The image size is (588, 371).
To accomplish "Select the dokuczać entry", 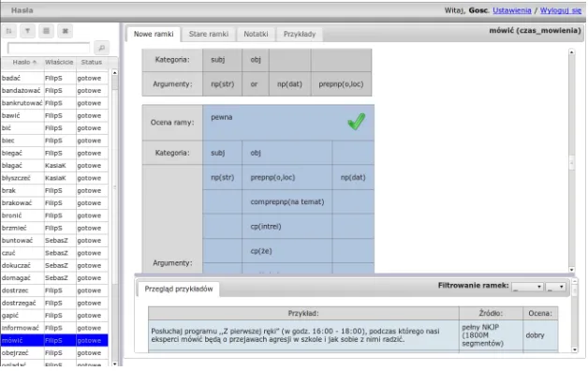I will coord(54,265).
